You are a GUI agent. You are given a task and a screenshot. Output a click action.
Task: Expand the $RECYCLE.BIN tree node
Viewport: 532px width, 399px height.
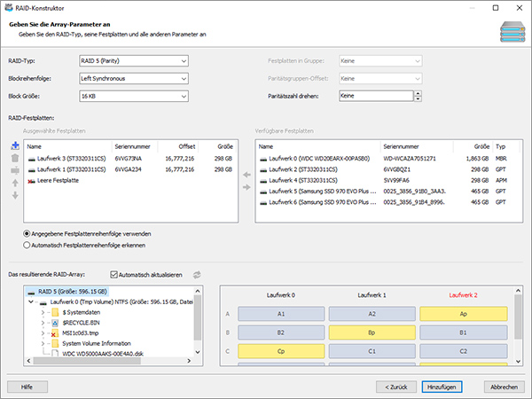(x=43, y=323)
